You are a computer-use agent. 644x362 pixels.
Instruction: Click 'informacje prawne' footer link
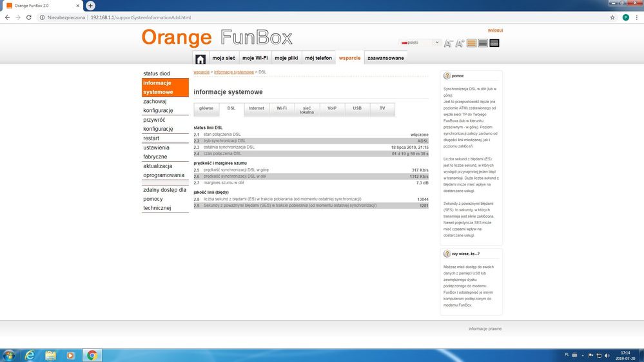[485, 329]
